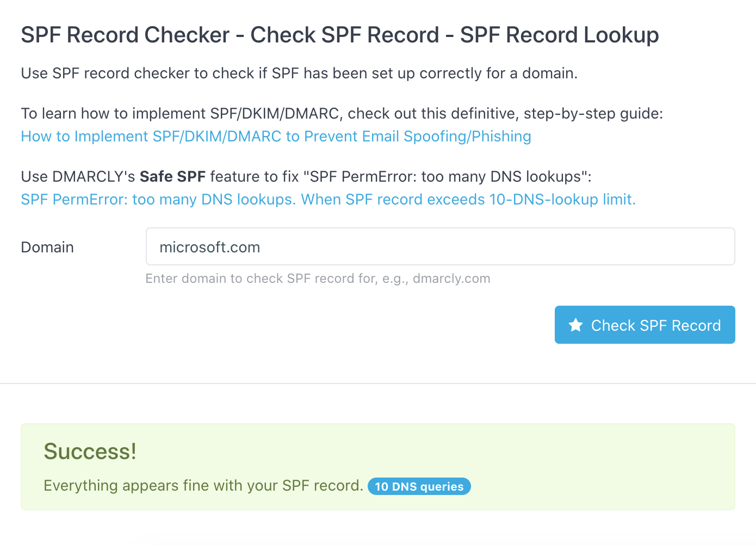Click the star icon in the Check SPF Record button

576,325
